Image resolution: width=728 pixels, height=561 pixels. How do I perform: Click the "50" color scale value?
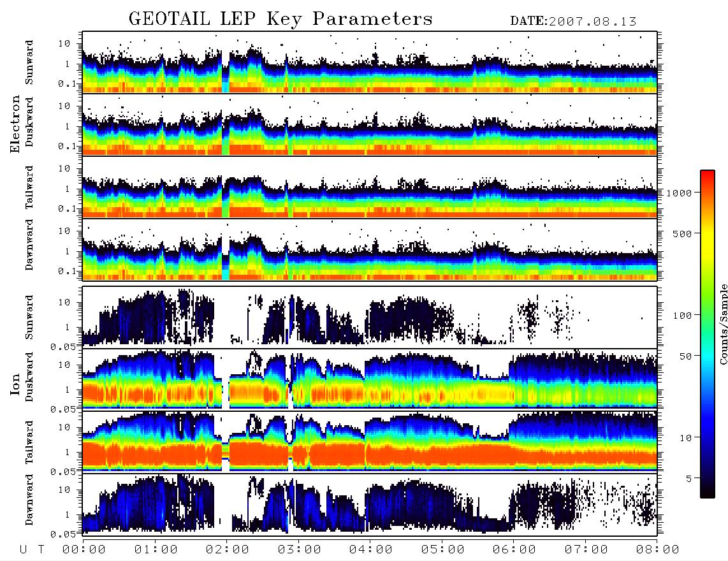(685, 356)
